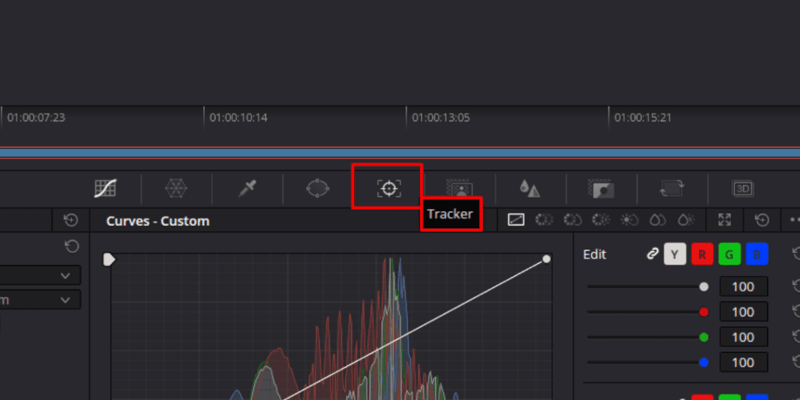This screenshot has width=800, height=400.
Task: Click the red channel intensity slider
Action: tap(648, 312)
